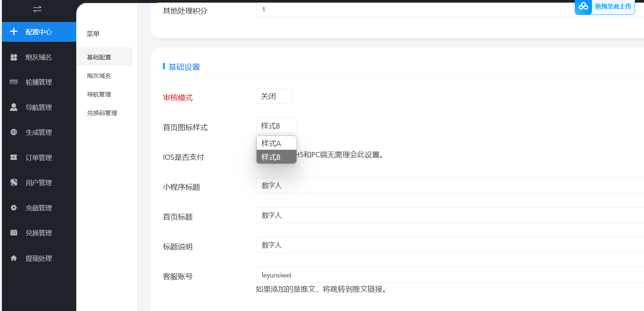Click the cloud upload icon at top right
This screenshot has width=644, height=311.
(x=583, y=6)
